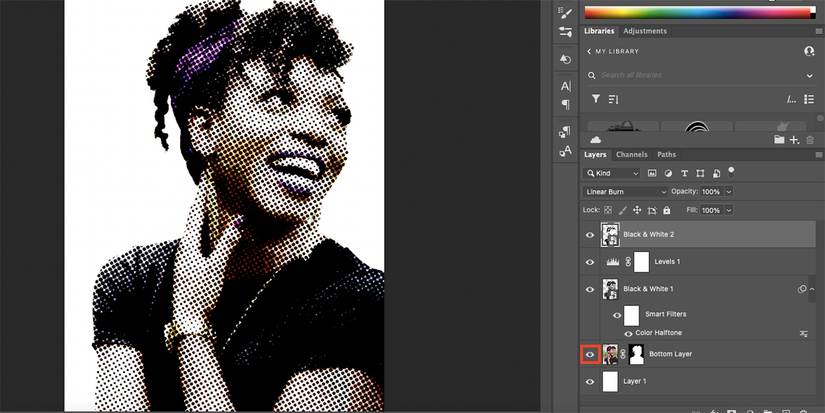The width and height of the screenshot is (825, 413).
Task: Create new group folder in Libraries
Action: point(779,139)
